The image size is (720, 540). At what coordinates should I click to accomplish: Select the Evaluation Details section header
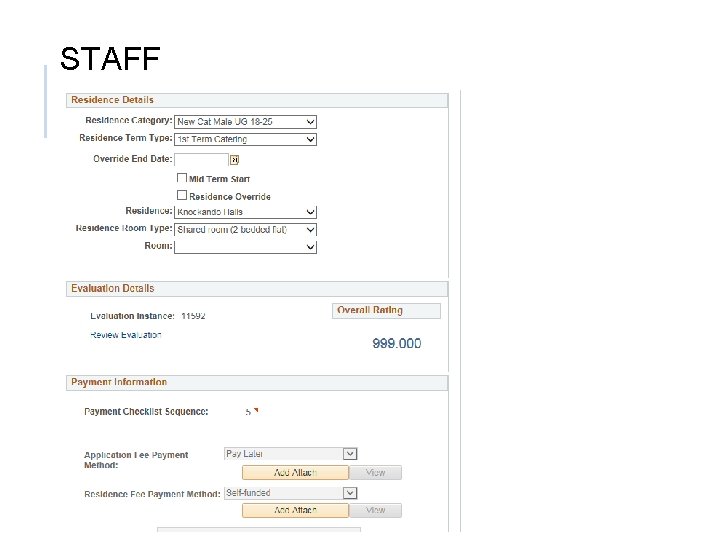(x=257, y=289)
